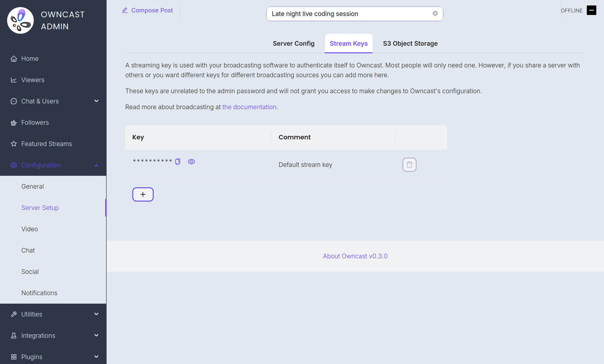604x364 pixels.
Task: Select the Stream Keys tab
Action: click(x=349, y=43)
